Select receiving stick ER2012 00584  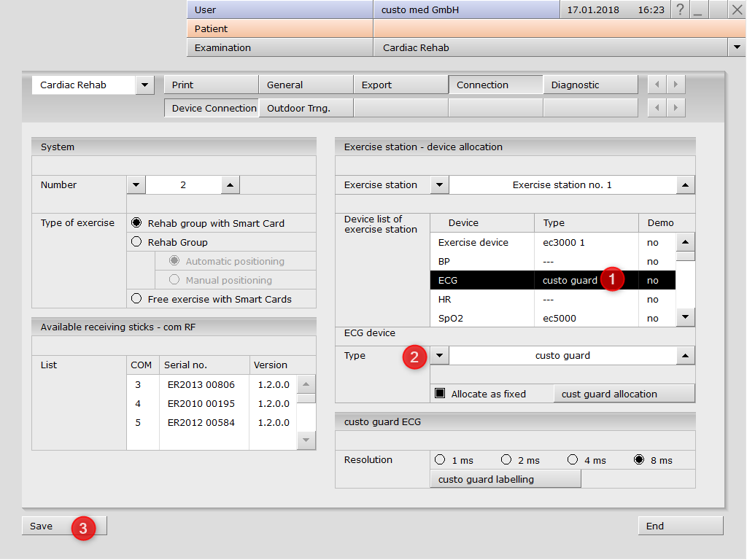[212, 422]
